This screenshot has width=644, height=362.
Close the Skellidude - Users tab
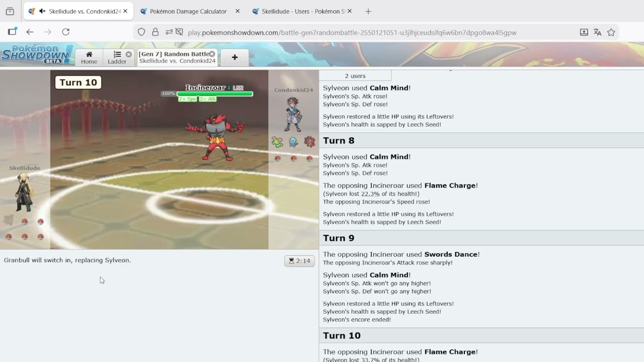click(x=350, y=11)
